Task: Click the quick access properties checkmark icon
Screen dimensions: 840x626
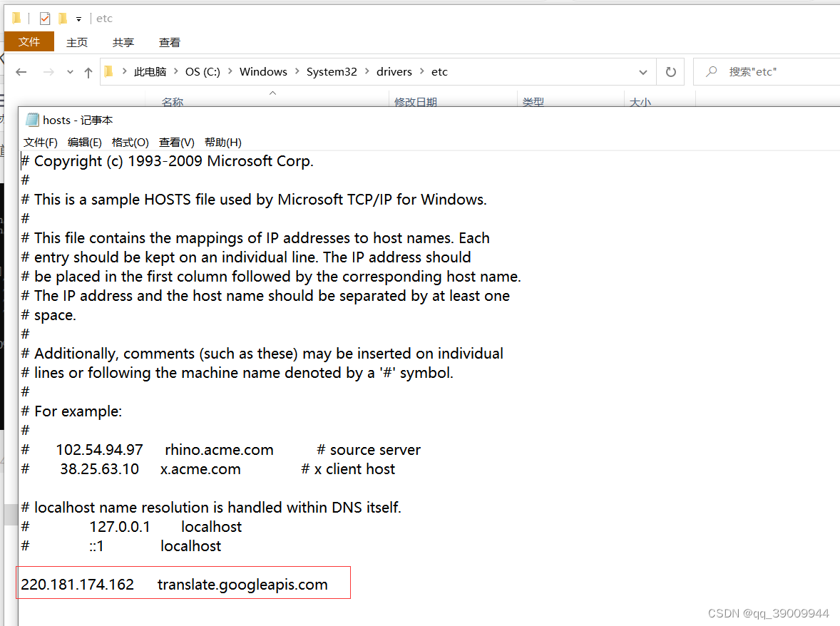Action: tap(45, 19)
